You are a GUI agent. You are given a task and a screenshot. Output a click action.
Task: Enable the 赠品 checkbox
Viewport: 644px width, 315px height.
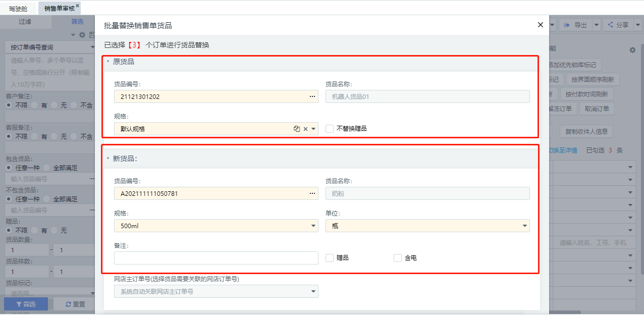coord(330,258)
